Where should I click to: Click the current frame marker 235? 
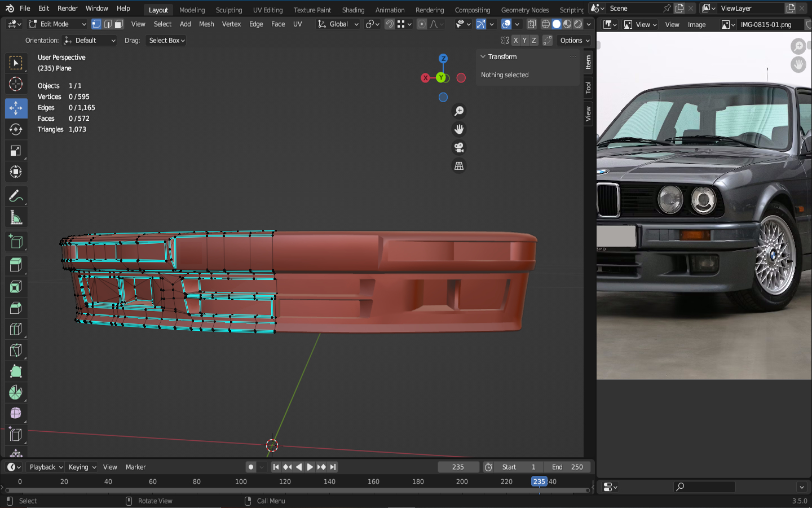pyautogui.click(x=539, y=481)
